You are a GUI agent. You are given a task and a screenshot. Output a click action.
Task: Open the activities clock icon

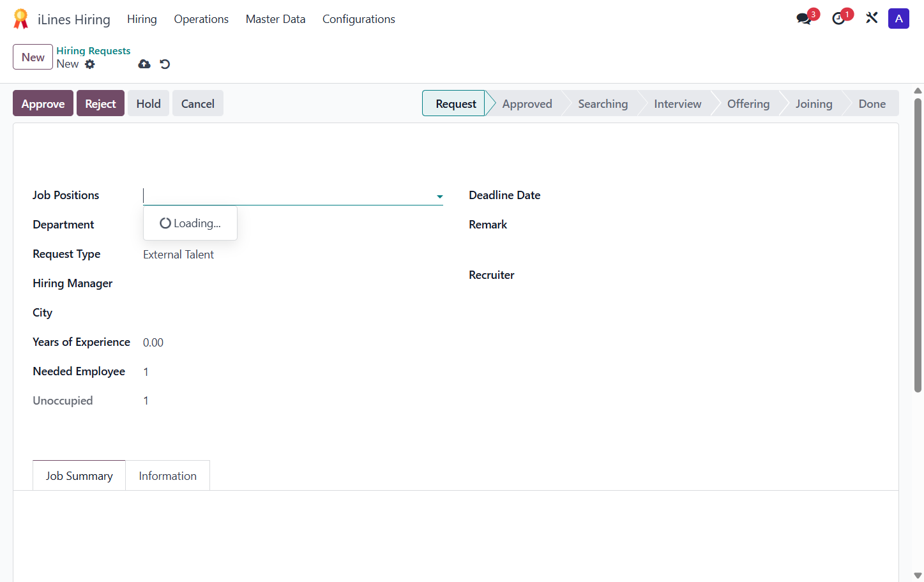(x=839, y=19)
